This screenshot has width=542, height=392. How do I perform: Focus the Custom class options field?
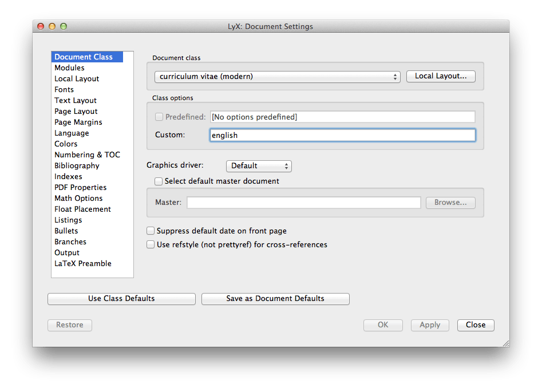point(343,135)
